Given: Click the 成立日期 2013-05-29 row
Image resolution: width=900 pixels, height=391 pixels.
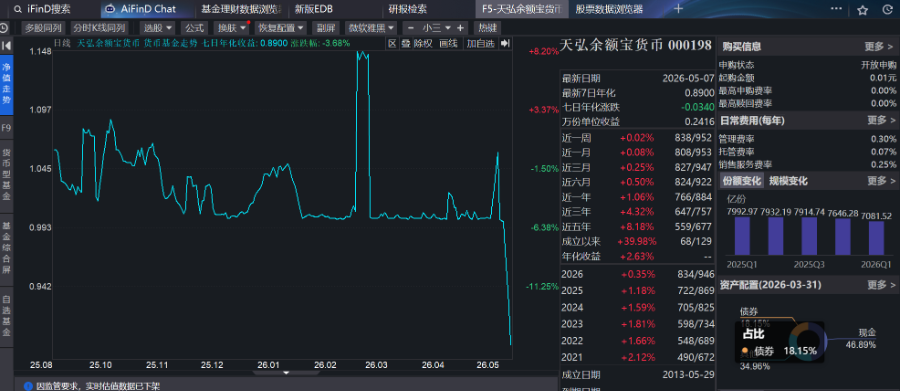Looking at the screenshot, I should [637, 375].
